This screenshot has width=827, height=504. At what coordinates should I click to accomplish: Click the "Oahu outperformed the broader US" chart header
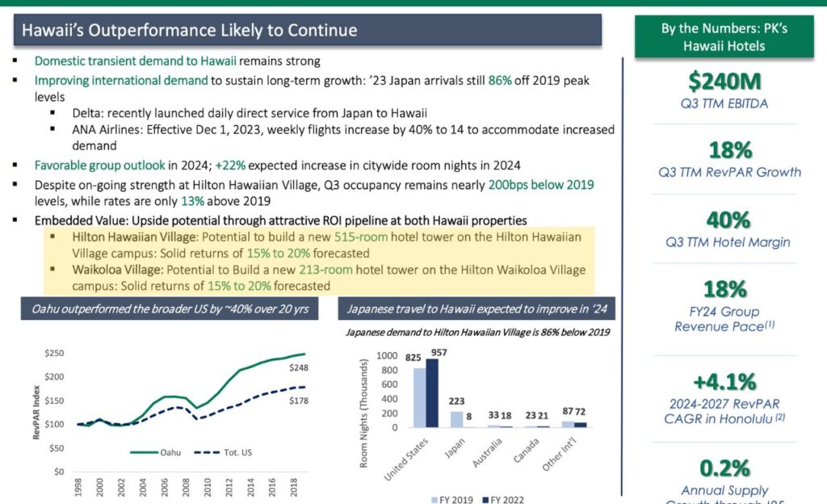(x=170, y=309)
